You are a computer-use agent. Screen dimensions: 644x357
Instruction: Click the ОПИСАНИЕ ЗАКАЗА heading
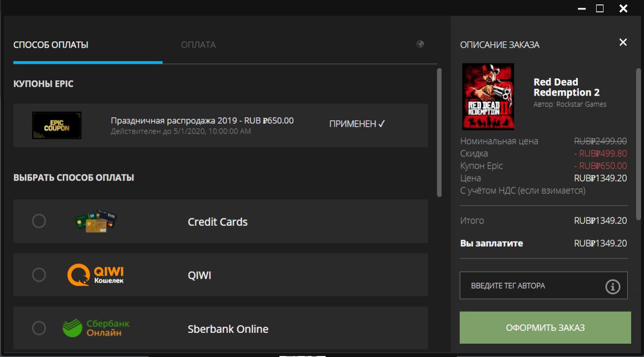(x=499, y=45)
